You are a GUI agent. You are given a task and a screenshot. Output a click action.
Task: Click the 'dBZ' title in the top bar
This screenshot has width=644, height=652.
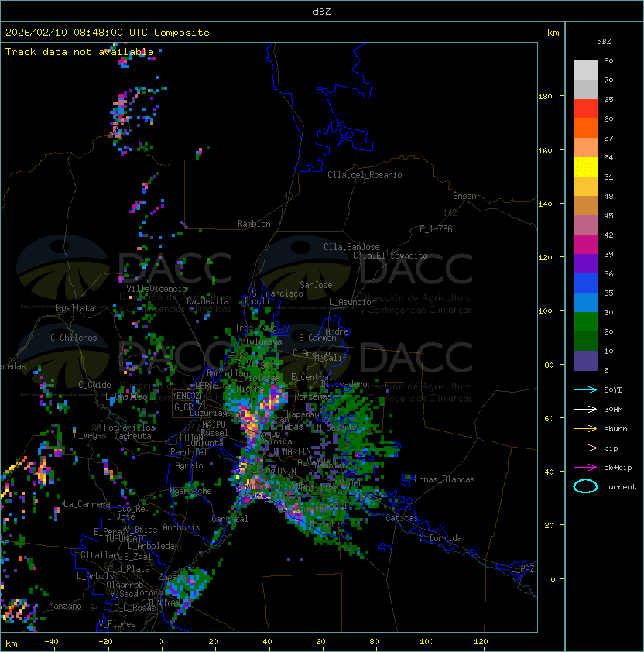pyautogui.click(x=322, y=11)
